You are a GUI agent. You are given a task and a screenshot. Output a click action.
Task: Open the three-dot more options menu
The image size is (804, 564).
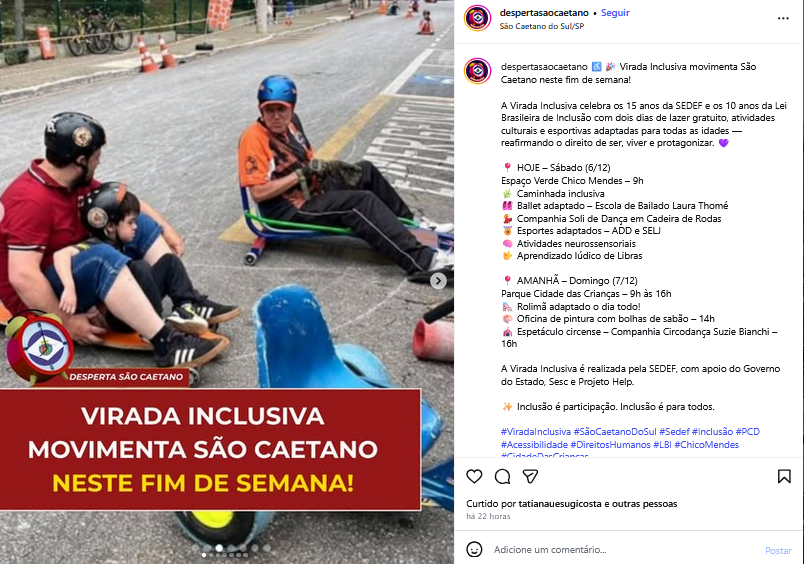[x=783, y=18]
